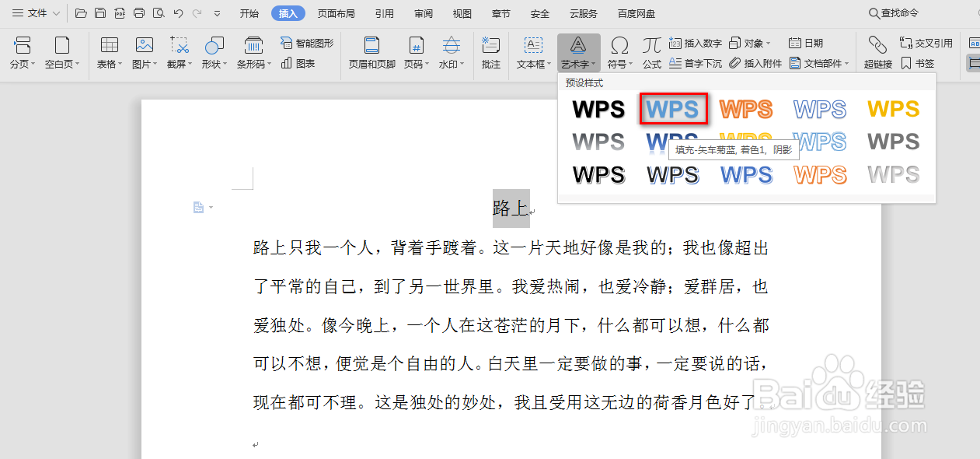The image size is (980, 459).
Task: Go to the 页面布局 tab
Action: click(337, 13)
